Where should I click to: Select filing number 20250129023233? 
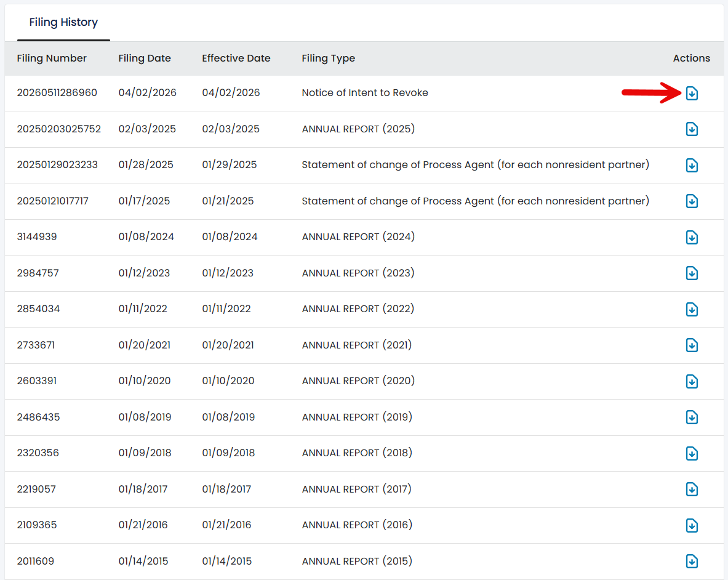tap(58, 164)
